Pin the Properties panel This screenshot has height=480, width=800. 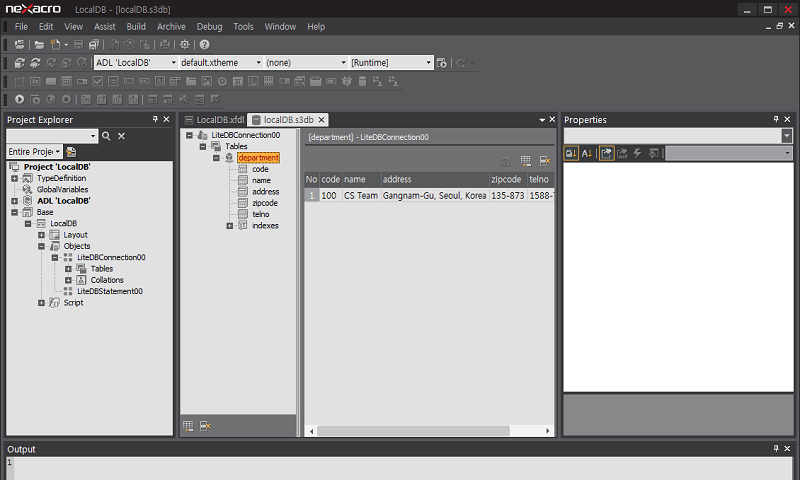pyautogui.click(x=776, y=119)
